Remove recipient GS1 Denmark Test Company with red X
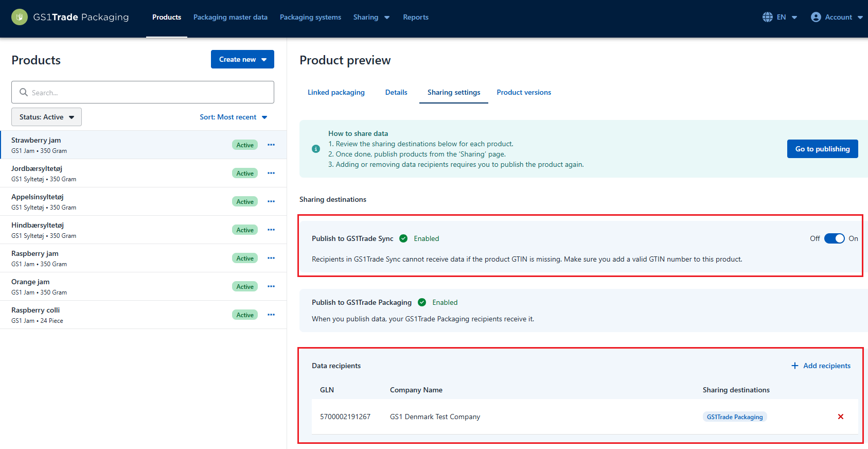The width and height of the screenshot is (868, 449). pos(841,417)
